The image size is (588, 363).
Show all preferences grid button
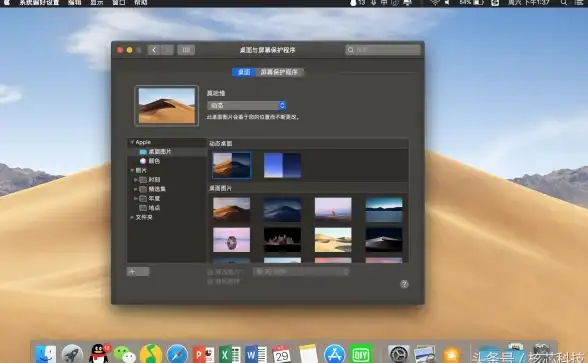click(186, 50)
